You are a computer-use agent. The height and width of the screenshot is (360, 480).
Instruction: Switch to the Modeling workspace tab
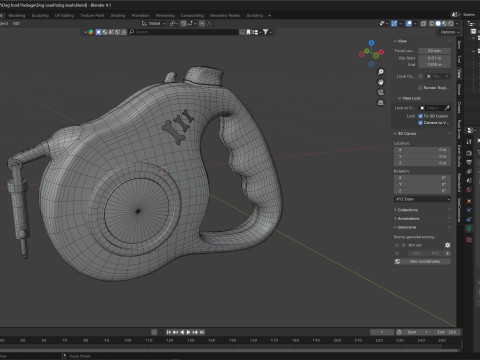point(17,15)
